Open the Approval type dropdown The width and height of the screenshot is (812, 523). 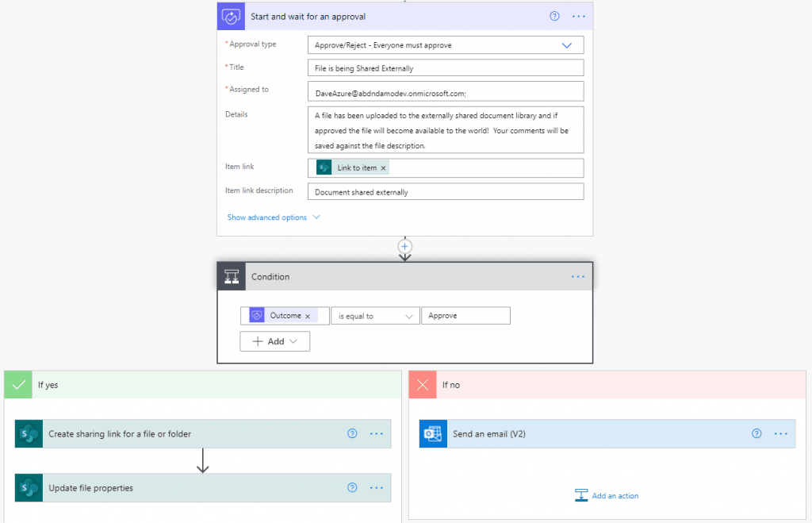point(566,45)
